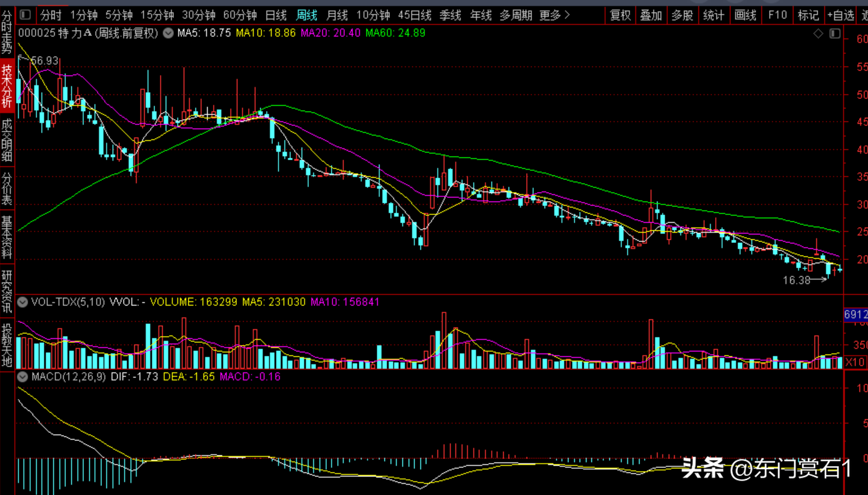Open the 基本资料 sidebar tab
The width and height of the screenshot is (868, 495).
click(x=7, y=237)
